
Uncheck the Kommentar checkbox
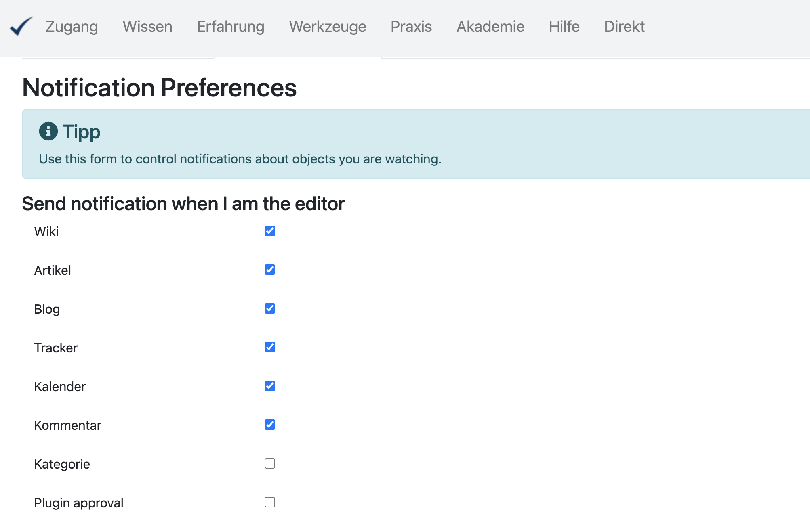(x=270, y=425)
